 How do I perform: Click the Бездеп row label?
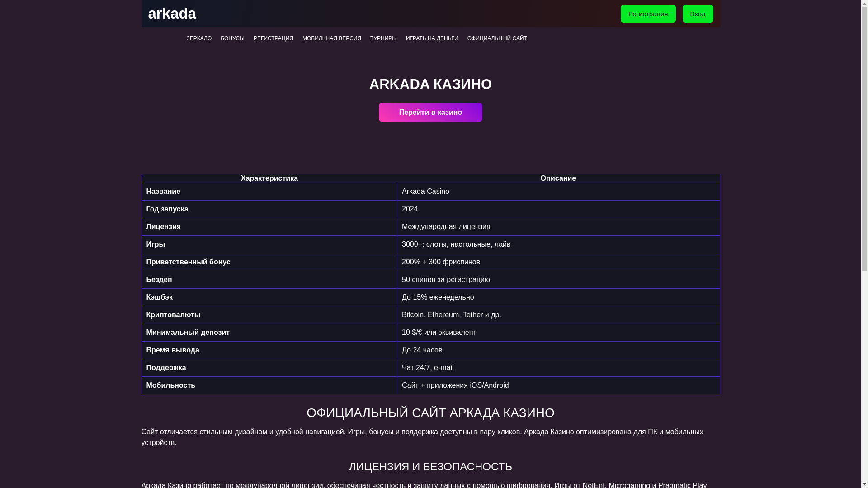tap(159, 280)
